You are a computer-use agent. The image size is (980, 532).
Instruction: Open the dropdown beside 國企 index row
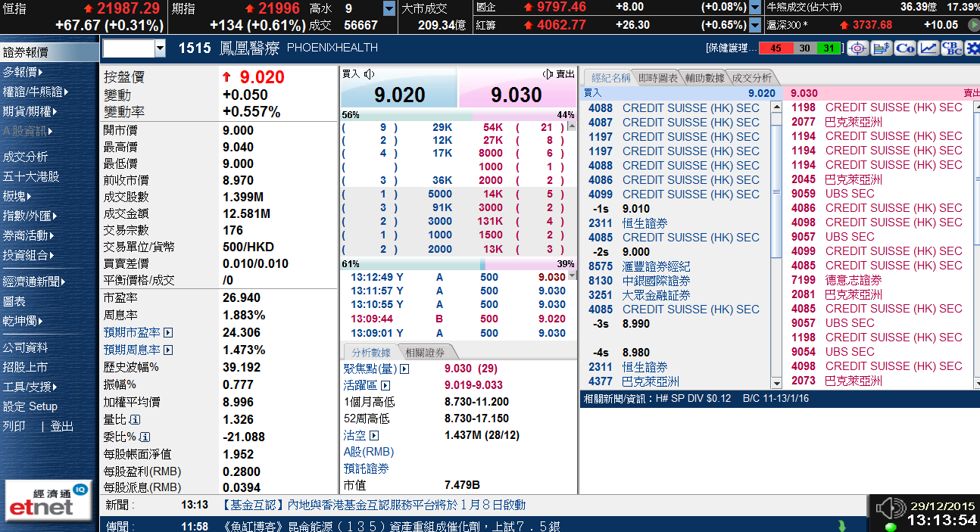(x=755, y=8)
